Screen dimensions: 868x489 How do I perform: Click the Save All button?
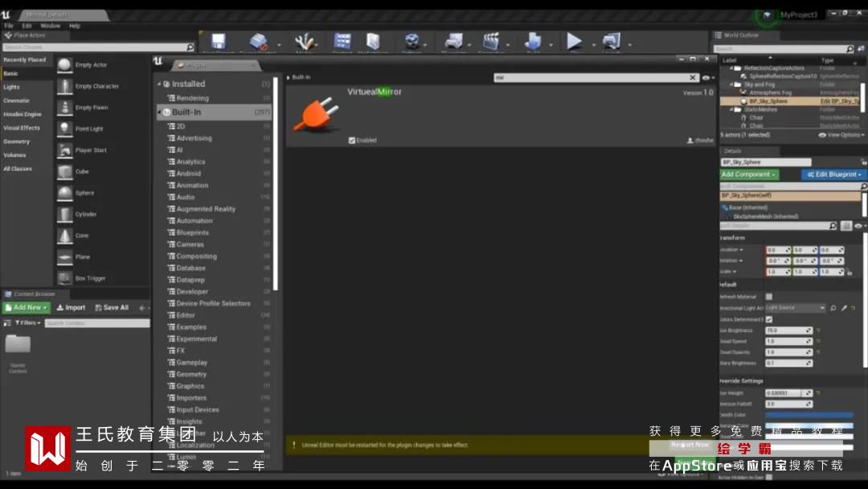coord(112,308)
